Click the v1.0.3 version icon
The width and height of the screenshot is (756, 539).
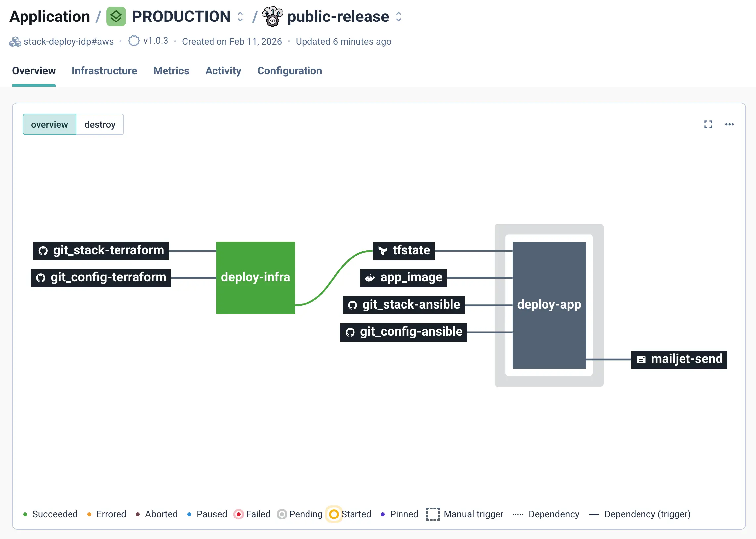tap(134, 41)
